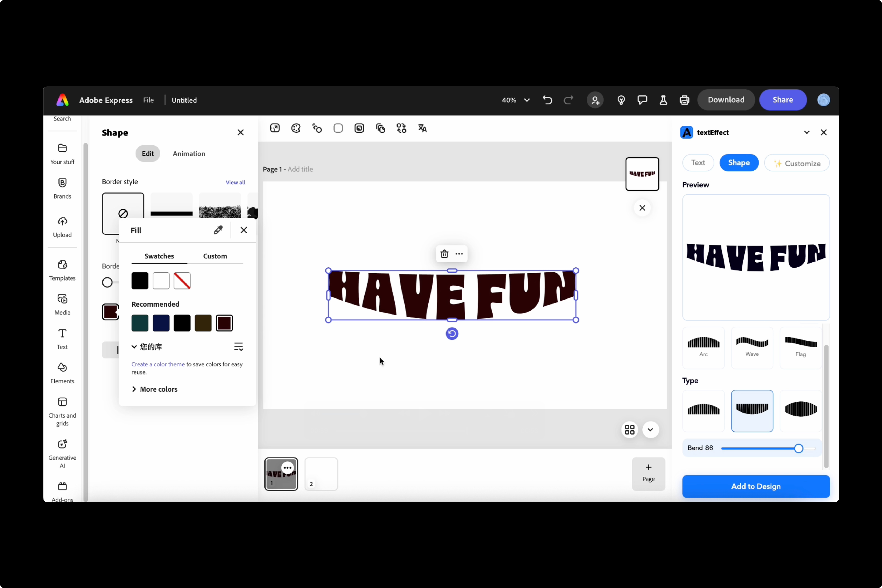This screenshot has width=882, height=588.
Task: Click the delete trash icon above text
Action: click(444, 254)
